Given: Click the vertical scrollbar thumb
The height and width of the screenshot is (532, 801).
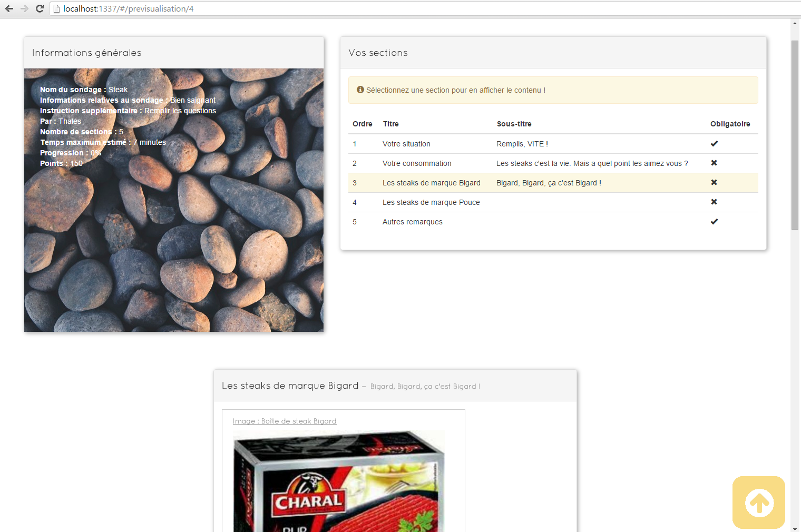Looking at the screenshot, I should pos(795,135).
